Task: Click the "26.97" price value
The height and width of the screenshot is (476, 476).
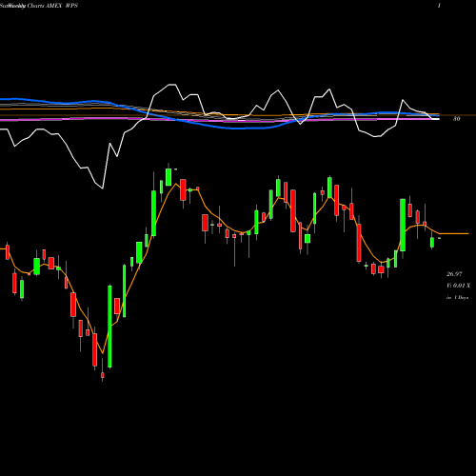Action: coord(454,274)
